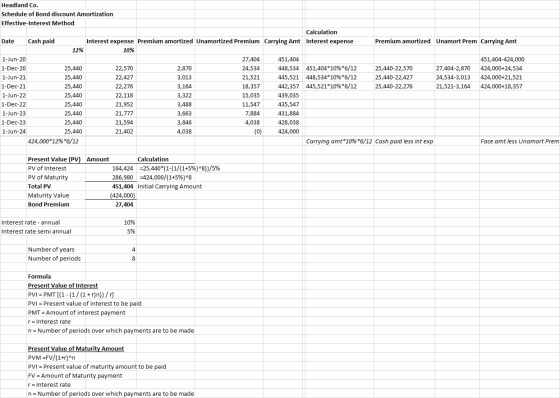Click calculation cell '24,534-3,013'
Viewport: 560px width, 398px height.
453,78
